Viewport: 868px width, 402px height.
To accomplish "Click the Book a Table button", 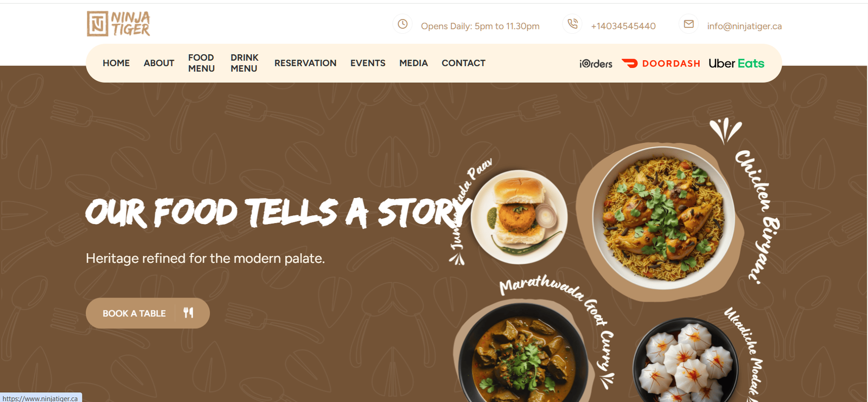I will coord(148,313).
